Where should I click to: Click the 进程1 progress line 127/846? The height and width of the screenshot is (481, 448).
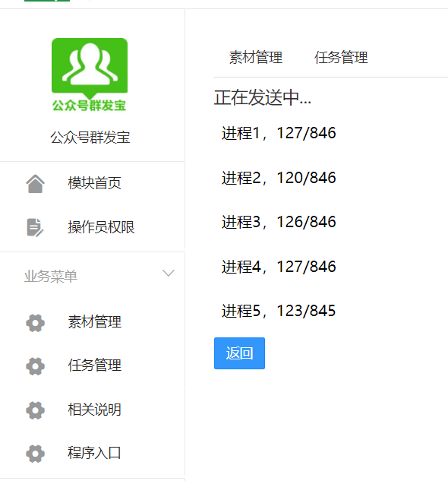(x=279, y=133)
